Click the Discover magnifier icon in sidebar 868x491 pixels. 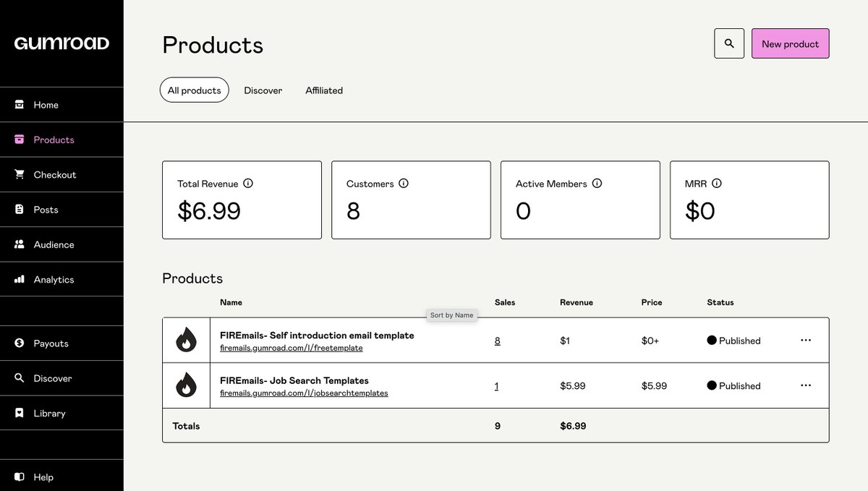point(20,378)
